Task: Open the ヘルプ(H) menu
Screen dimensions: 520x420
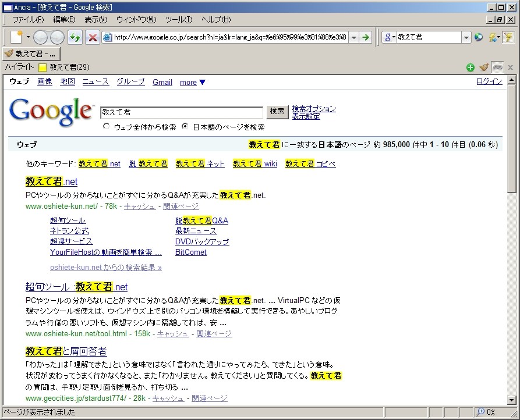Action: [216, 20]
